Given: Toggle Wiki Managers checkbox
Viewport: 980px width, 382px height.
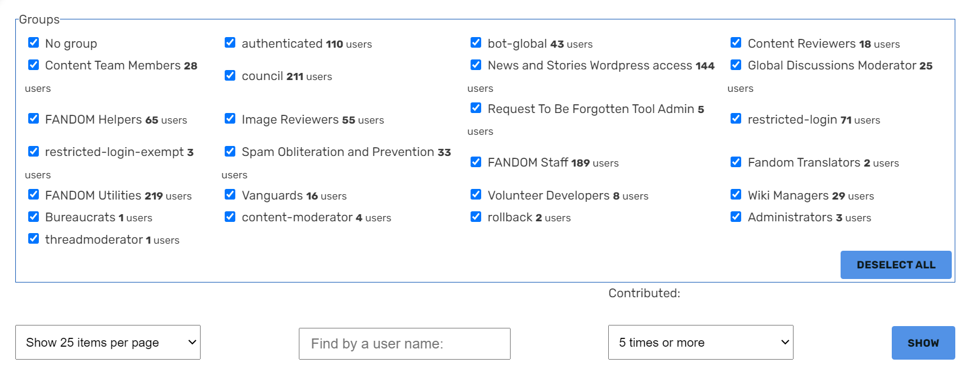Looking at the screenshot, I should tap(736, 195).
